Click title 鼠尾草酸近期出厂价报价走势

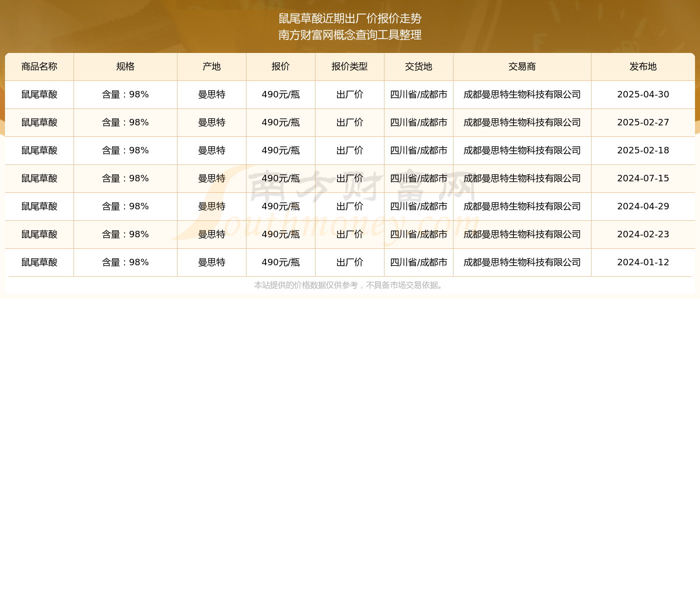tap(350, 18)
